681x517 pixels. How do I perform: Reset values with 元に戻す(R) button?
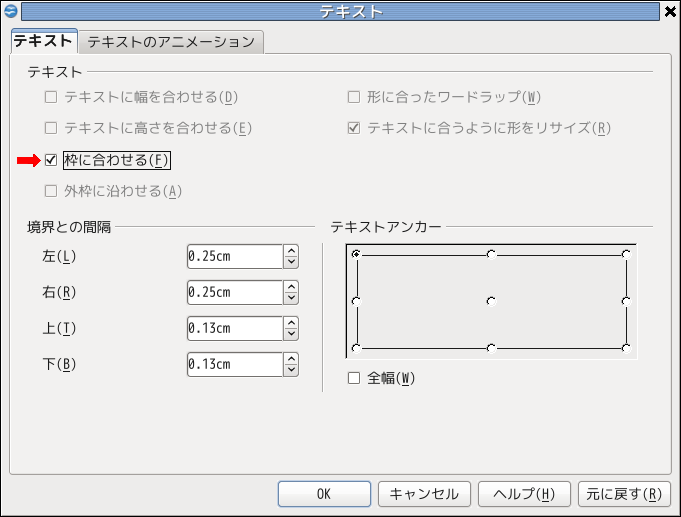(624, 494)
